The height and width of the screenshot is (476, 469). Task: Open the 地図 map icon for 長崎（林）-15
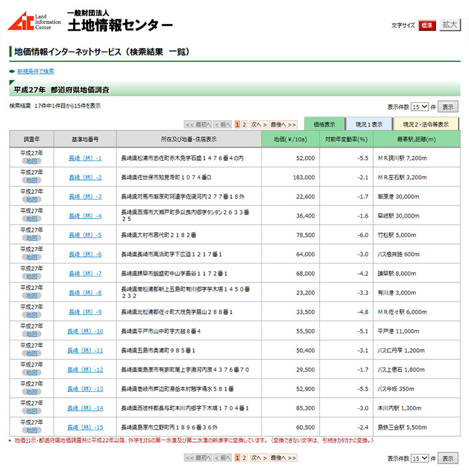point(31,431)
